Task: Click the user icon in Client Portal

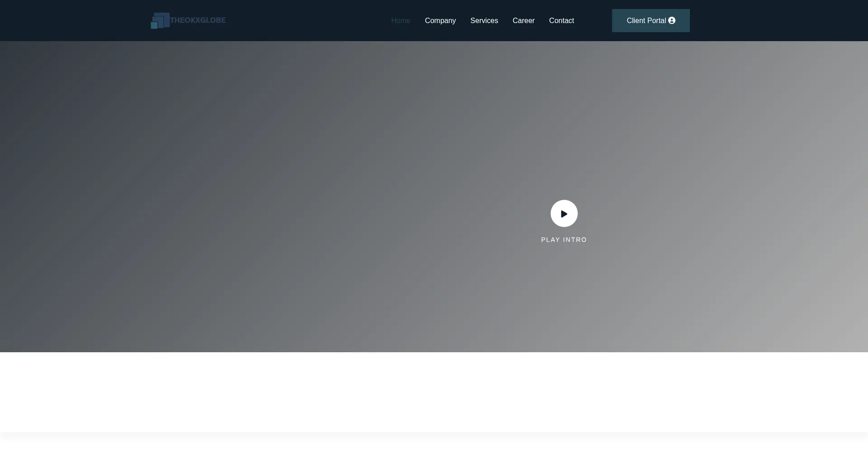Action: [672, 21]
